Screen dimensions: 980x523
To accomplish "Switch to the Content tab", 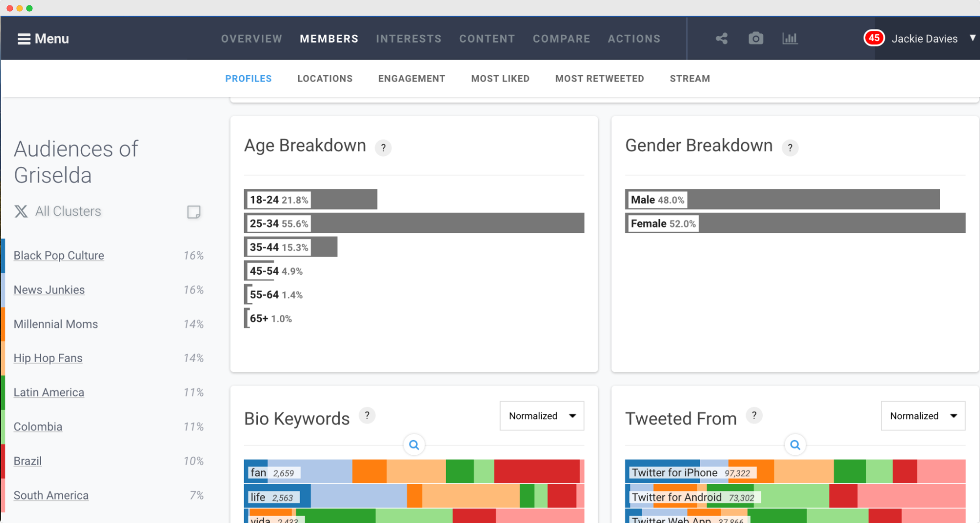I will coord(487,39).
